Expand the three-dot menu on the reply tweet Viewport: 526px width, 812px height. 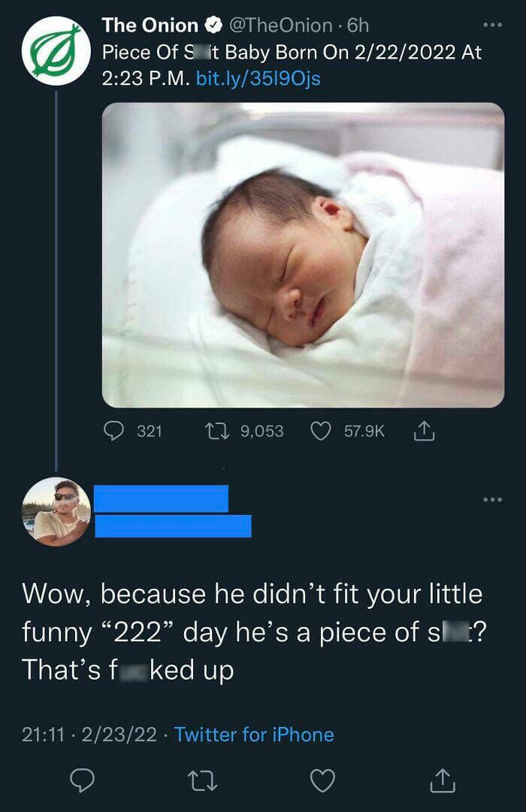point(491,499)
